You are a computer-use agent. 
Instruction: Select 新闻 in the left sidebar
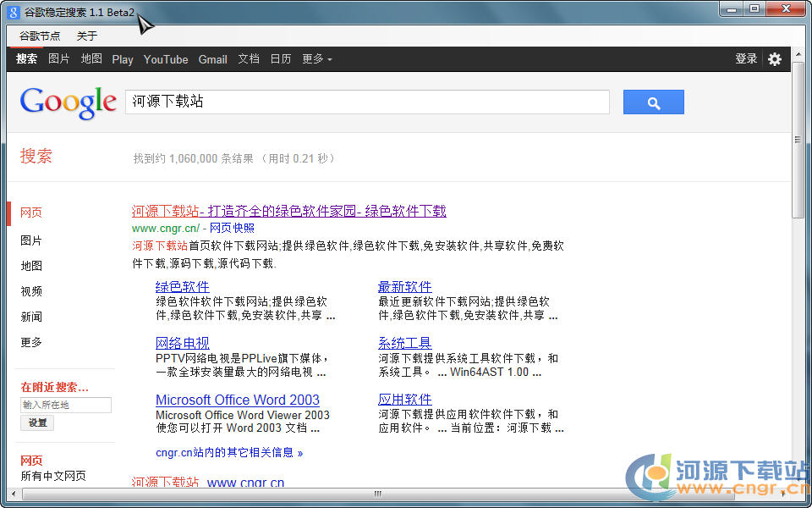tap(31, 317)
